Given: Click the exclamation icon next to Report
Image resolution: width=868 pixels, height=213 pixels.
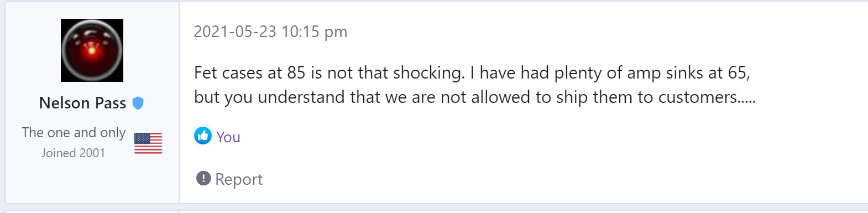Looking at the screenshot, I should pos(203,178).
